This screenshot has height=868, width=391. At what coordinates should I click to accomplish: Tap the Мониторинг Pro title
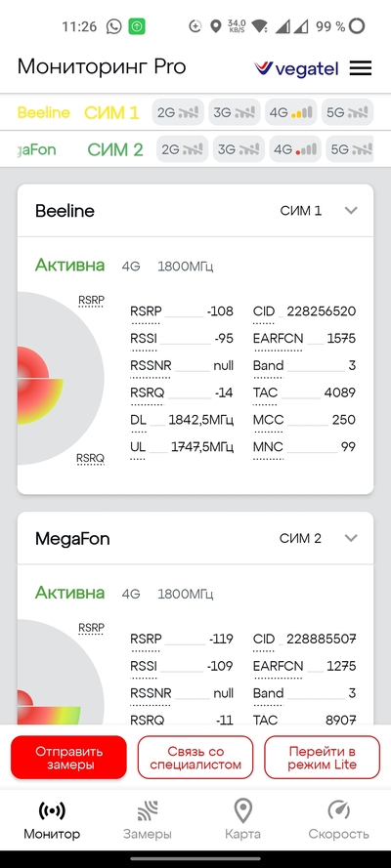click(x=102, y=67)
